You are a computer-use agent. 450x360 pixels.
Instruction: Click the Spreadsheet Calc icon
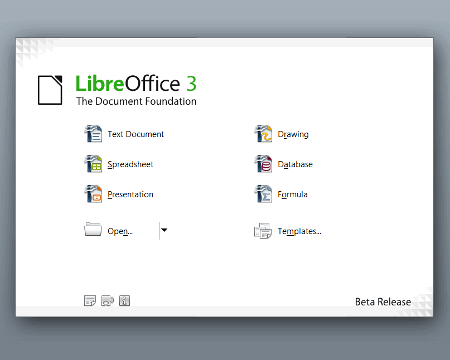click(93, 164)
